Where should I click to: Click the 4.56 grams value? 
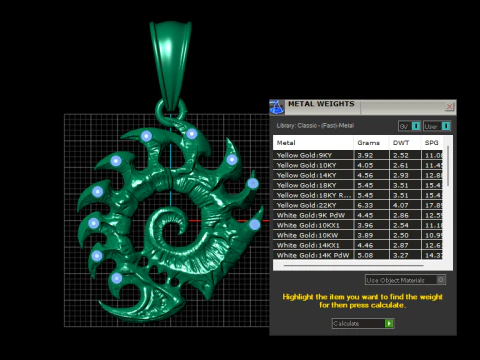[x=365, y=175]
